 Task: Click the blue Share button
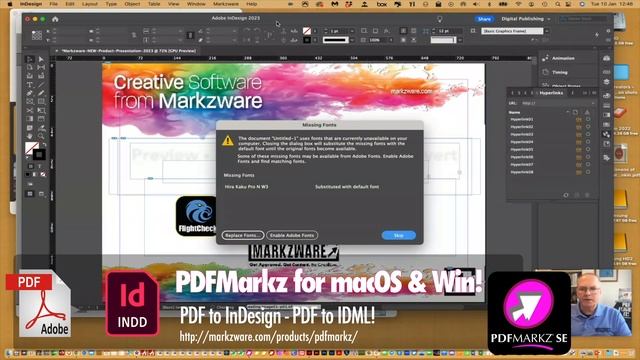(484, 19)
